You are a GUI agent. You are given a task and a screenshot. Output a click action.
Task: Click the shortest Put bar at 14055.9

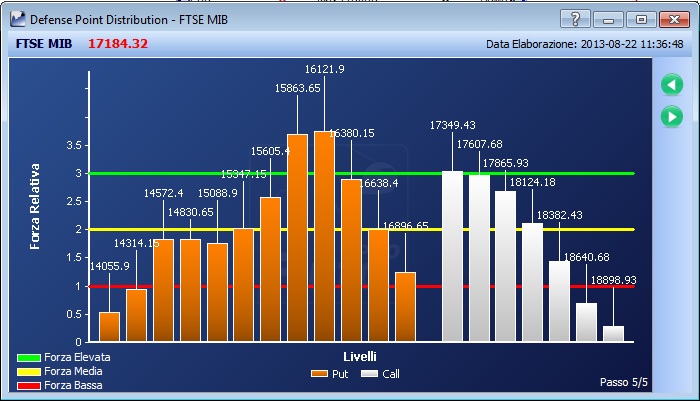109,327
